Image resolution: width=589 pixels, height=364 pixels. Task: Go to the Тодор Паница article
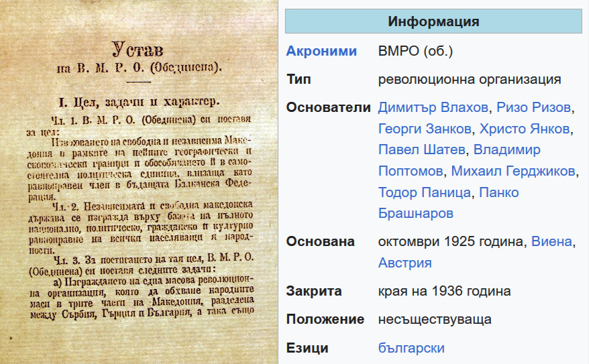coord(425,192)
